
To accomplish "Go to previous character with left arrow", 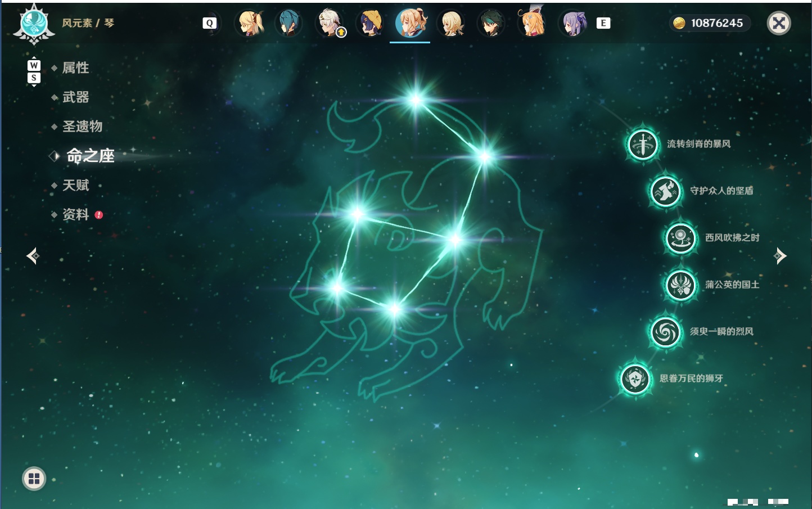I will [33, 256].
